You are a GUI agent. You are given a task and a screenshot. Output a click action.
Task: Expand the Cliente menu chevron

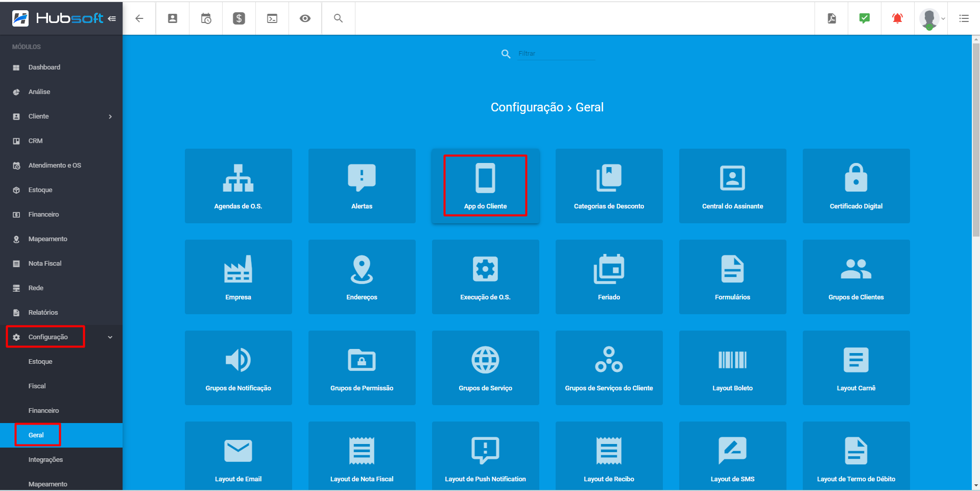point(110,116)
